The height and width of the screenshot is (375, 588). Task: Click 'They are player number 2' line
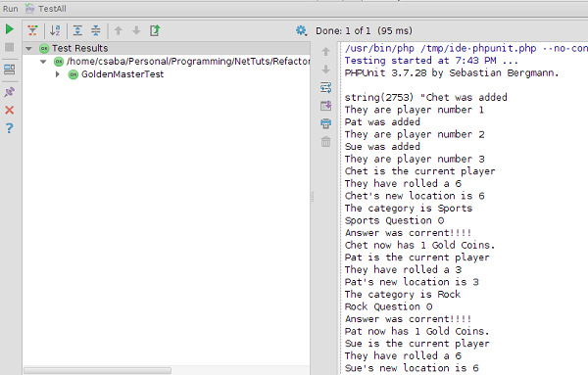[x=415, y=134]
